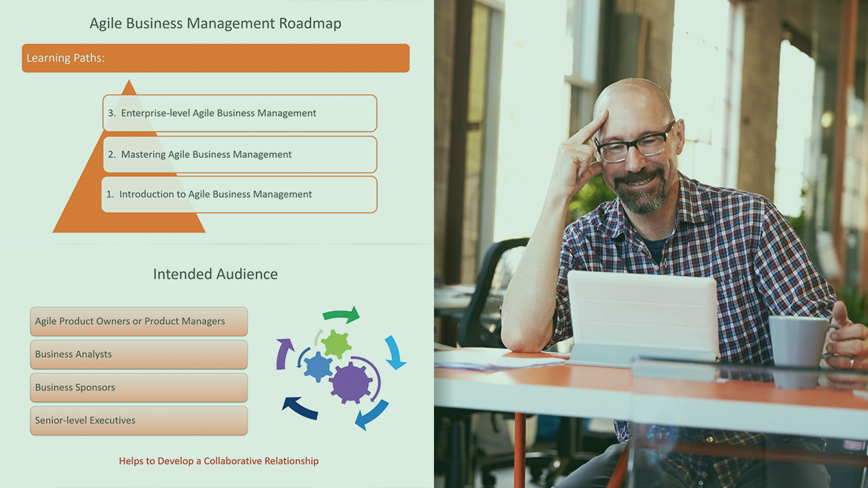Click the orange Learning Paths banner
This screenshot has height=488, width=868.
(x=216, y=58)
